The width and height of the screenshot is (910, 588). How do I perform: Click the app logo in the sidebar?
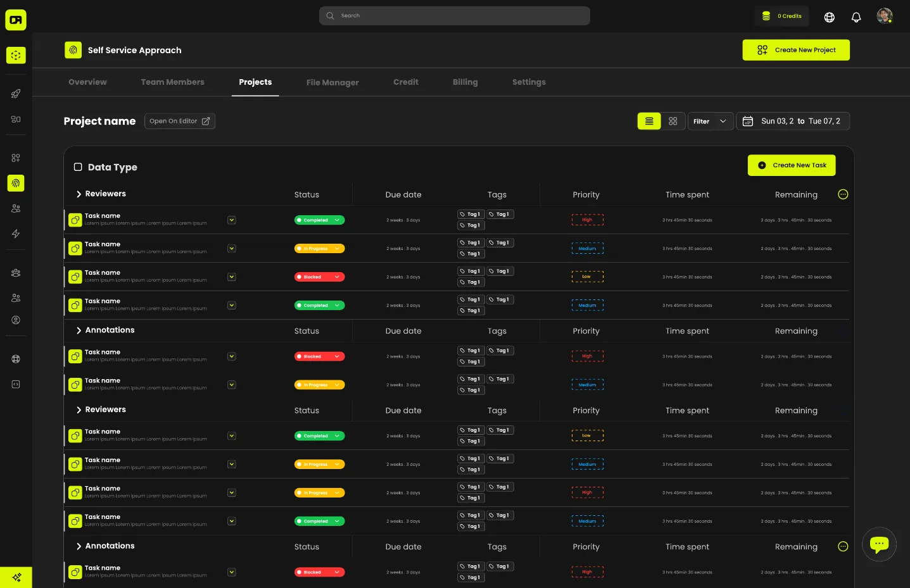pyautogui.click(x=16, y=20)
